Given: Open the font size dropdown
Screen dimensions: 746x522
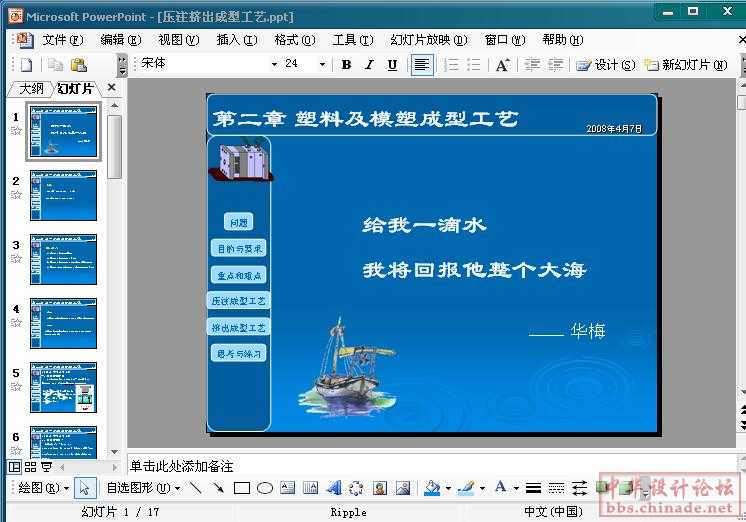Looking at the screenshot, I should (x=322, y=64).
